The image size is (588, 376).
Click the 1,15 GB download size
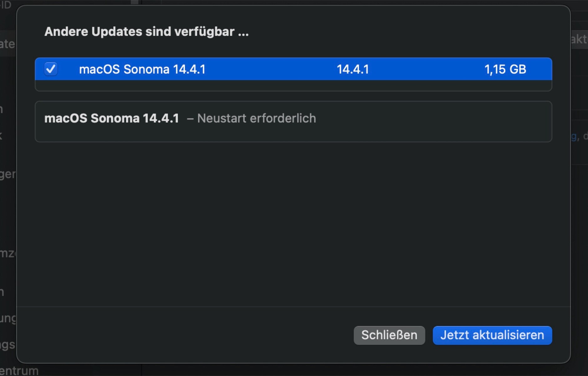point(505,69)
